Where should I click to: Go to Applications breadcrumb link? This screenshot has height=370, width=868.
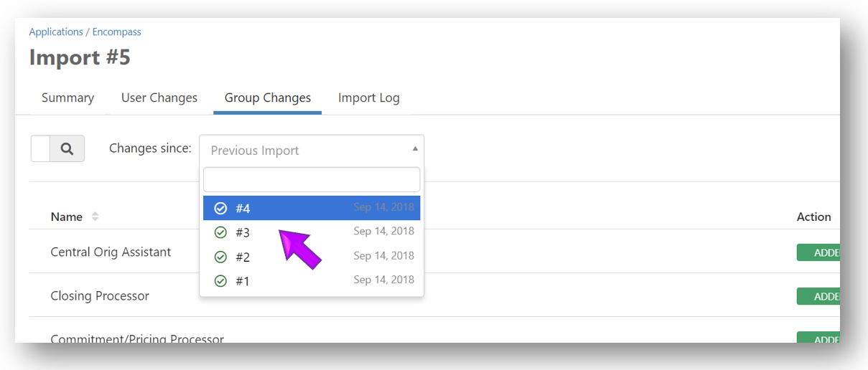coord(56,32)
